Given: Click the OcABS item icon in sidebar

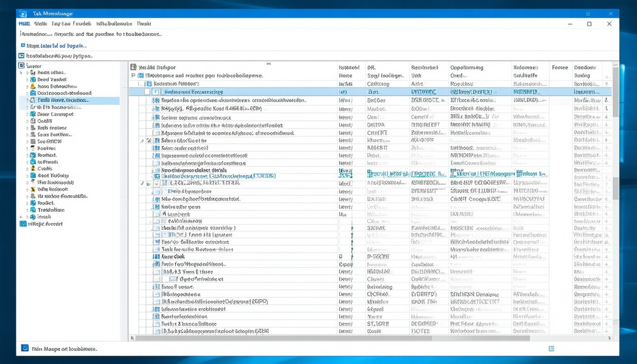Looking at the screenshot, I should pyautogui.click(x=33, y=121).
